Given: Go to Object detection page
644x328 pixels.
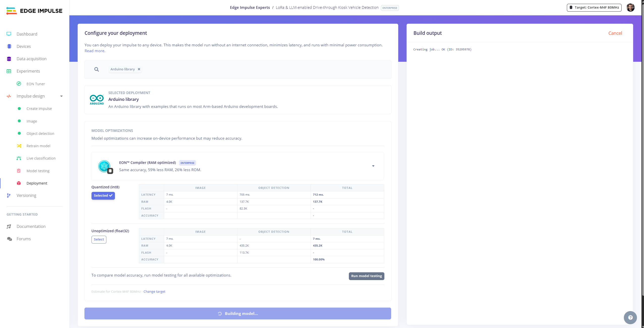Looking at the screenshot, I should click(x=40, y=134).
